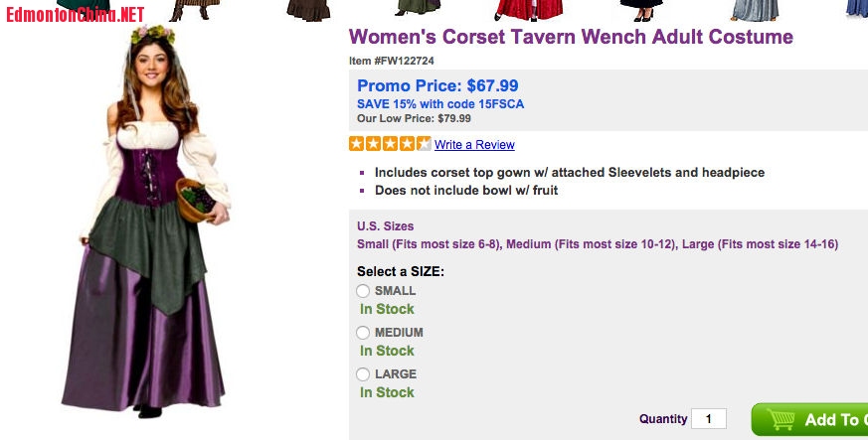Click the fifth half-filled rating star

(x=424, y=144)
